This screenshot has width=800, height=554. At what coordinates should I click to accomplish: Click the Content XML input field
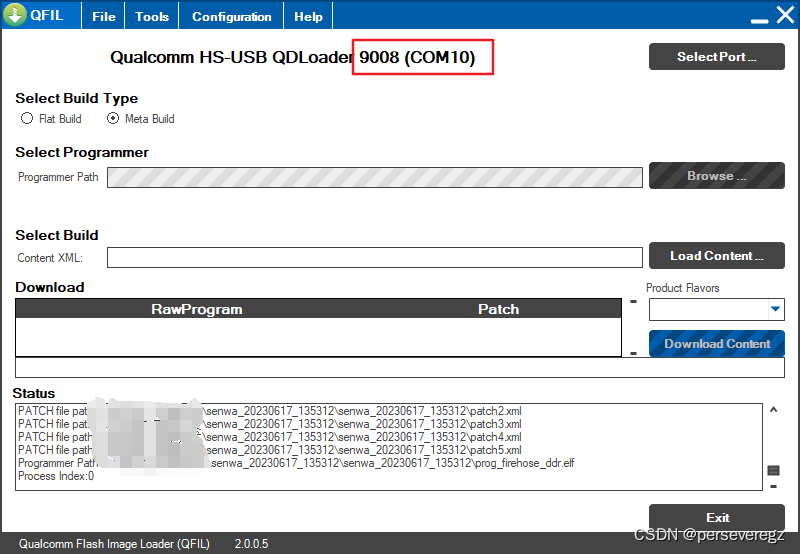(374, 258)
